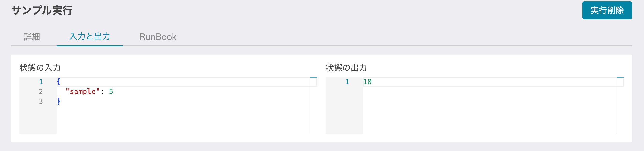
Task: Select the 入力と出力 tab
Action: 90,37
